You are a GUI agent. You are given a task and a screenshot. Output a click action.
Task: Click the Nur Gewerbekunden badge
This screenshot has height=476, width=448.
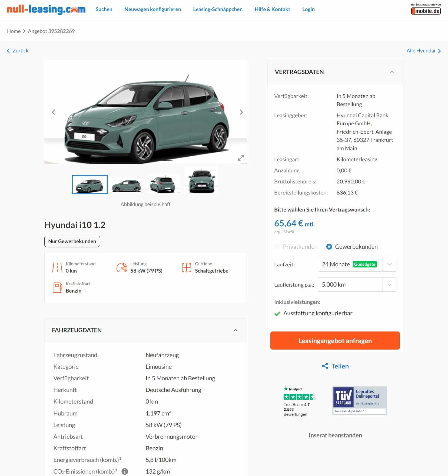[x=72, y=241]
